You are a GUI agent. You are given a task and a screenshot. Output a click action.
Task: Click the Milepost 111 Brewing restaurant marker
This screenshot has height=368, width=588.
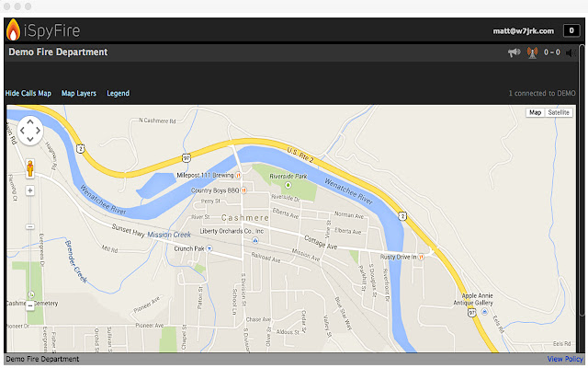click(238, 175)
